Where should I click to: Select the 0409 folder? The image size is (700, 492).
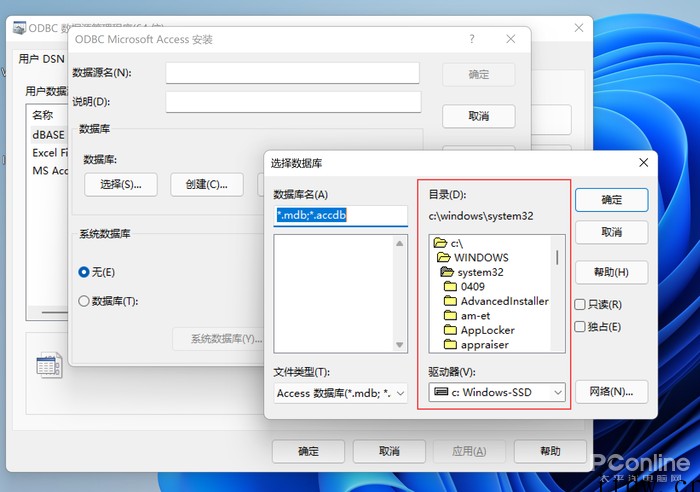click(464, 287)
